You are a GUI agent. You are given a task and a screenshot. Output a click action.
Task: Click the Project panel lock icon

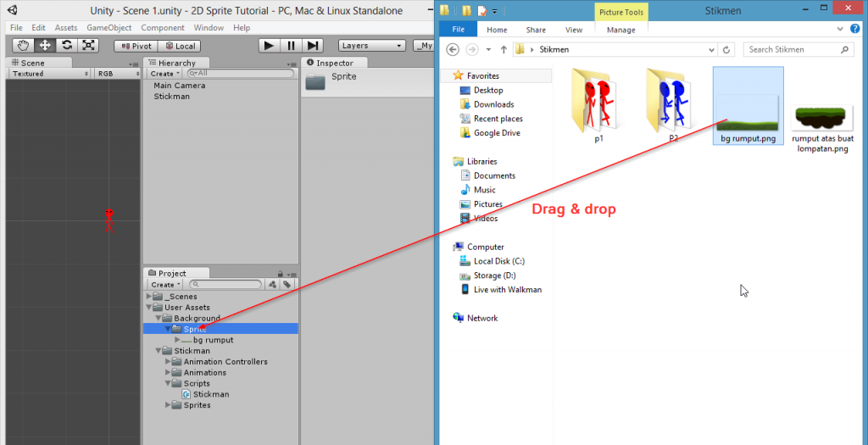(280, 273)
